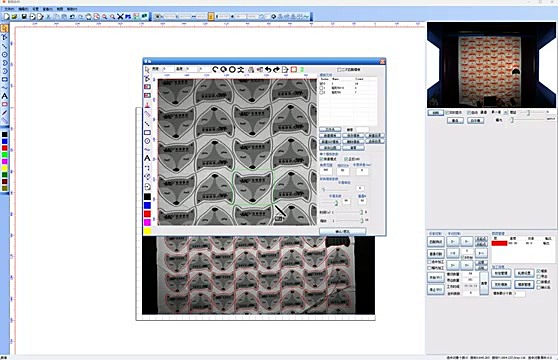The width and height of the screenshot is (558, 360).
Task: Pick the red swatch in the layer list
Action: pyautogui.click(x=499, y=243)
